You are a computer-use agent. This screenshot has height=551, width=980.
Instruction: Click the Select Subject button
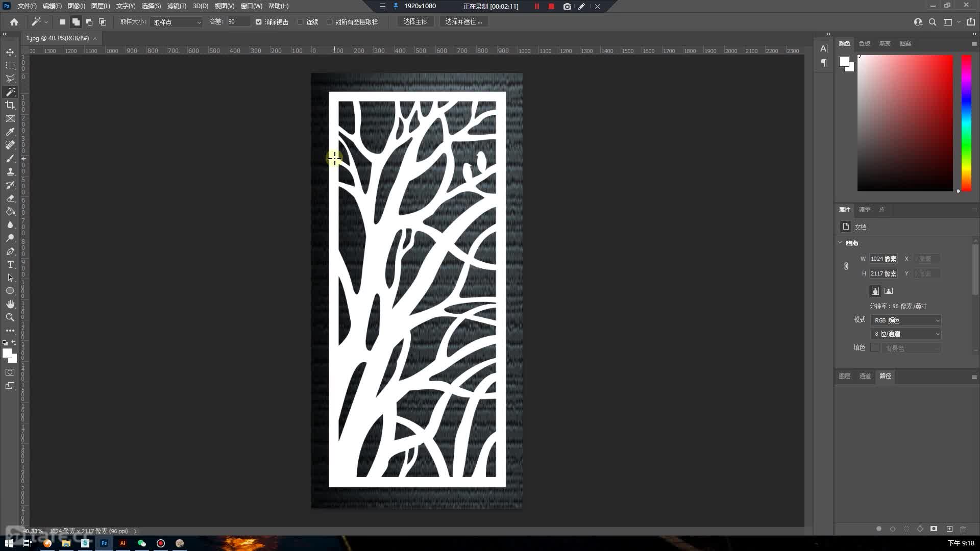click(415, 22)
